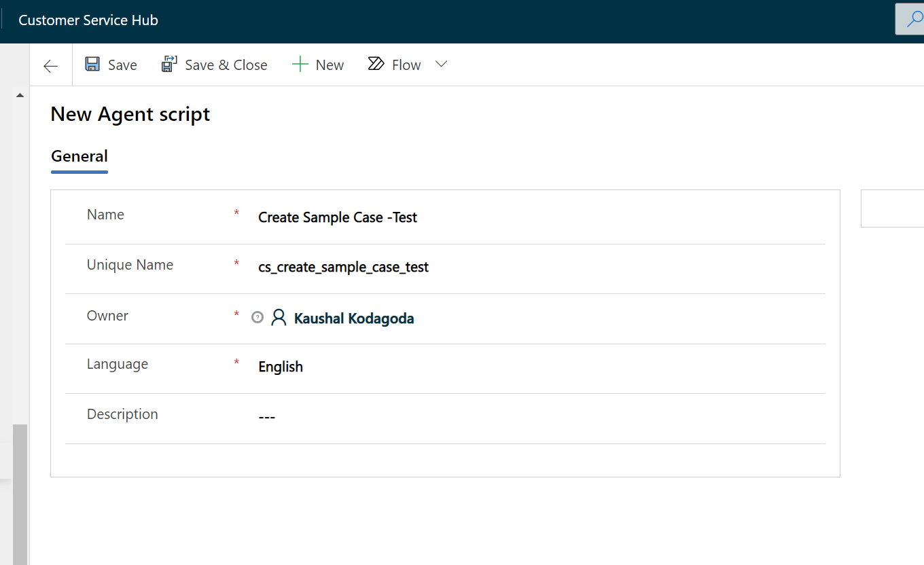Click Customer Service Hub app title
Viewport: 924px width, 565px height.
(x=88, y=20)
